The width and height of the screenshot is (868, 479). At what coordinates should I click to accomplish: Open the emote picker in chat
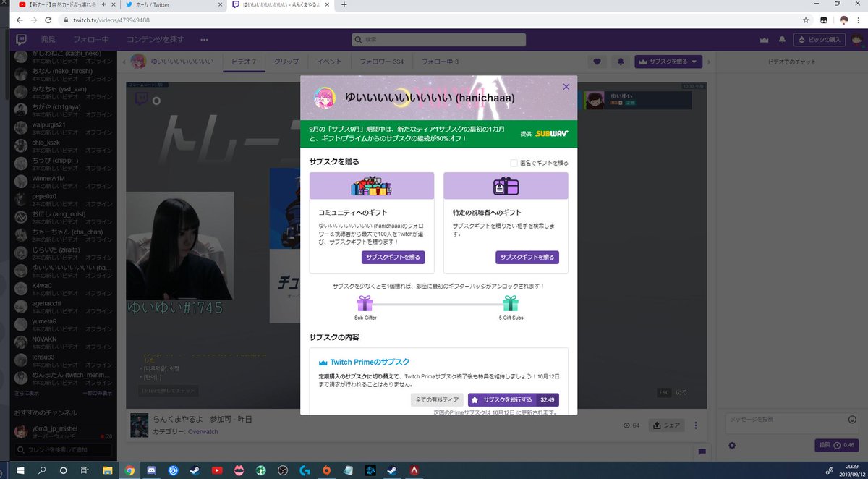coord(852,419)
